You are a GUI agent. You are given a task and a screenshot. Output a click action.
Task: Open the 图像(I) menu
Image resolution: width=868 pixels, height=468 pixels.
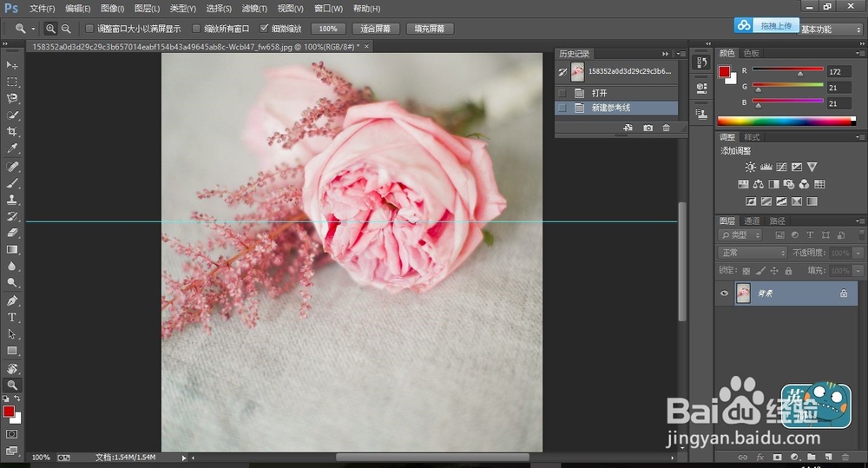click(112, 9)
